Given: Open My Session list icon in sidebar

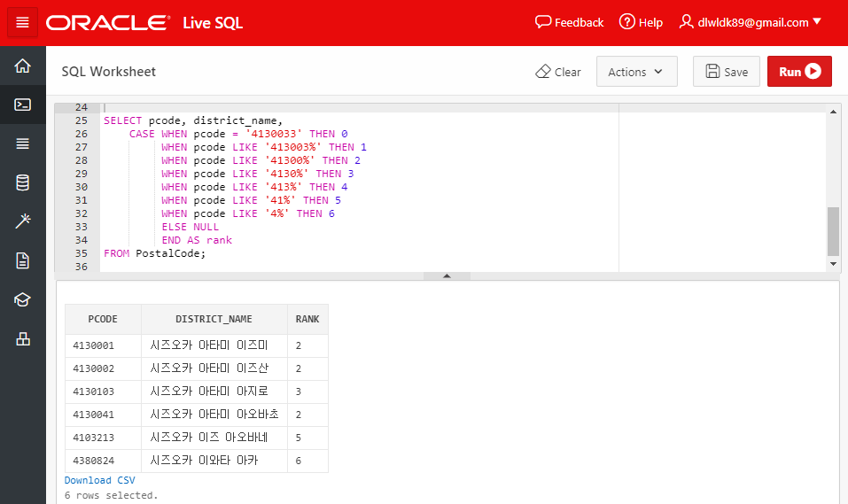Looking at the screenshot, I should (23, 143).
